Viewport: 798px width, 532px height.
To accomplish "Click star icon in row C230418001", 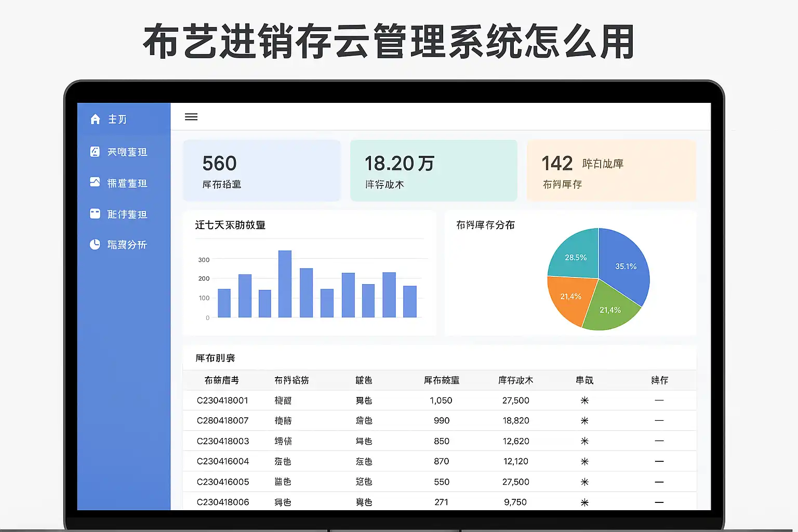I will pos(584,401).
